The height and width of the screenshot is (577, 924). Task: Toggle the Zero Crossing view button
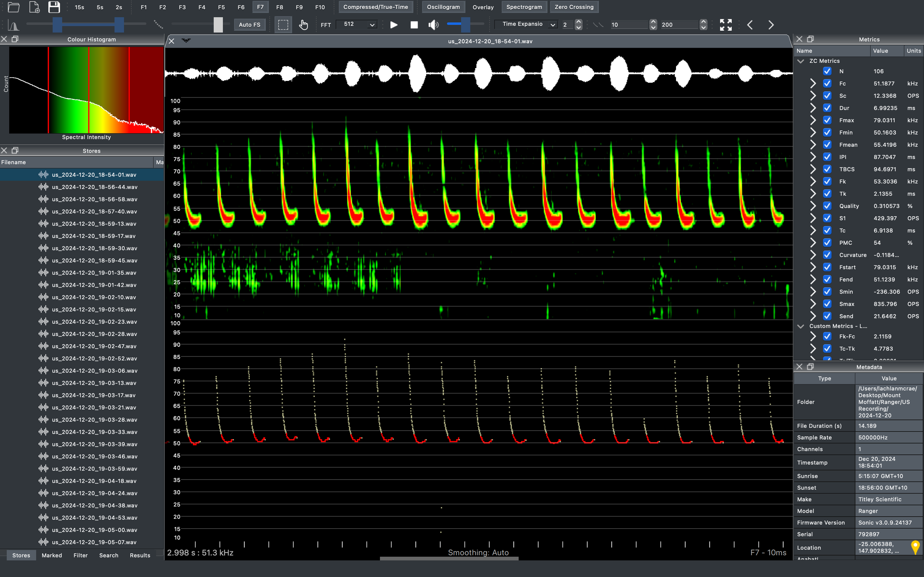click(x=574, y=7)
